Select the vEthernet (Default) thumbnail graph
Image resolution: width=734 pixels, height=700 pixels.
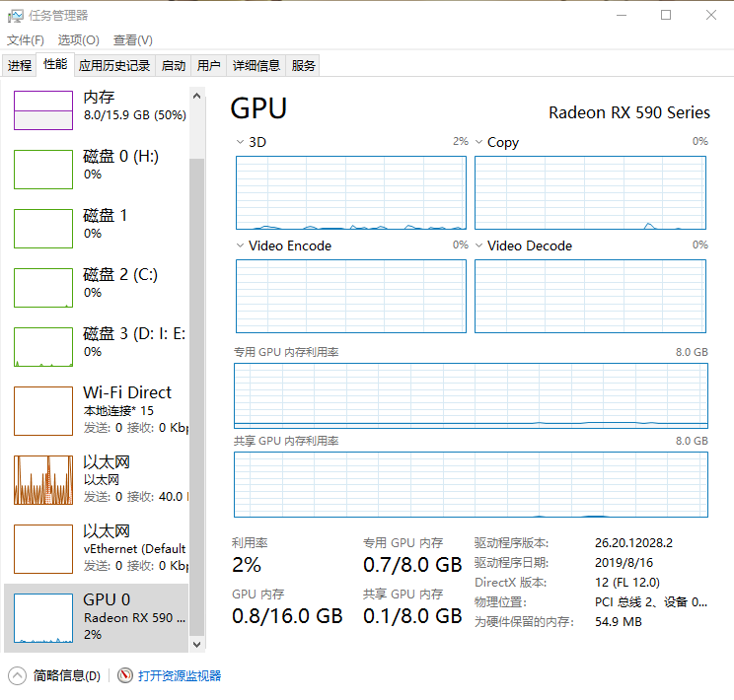pos(43,549)
